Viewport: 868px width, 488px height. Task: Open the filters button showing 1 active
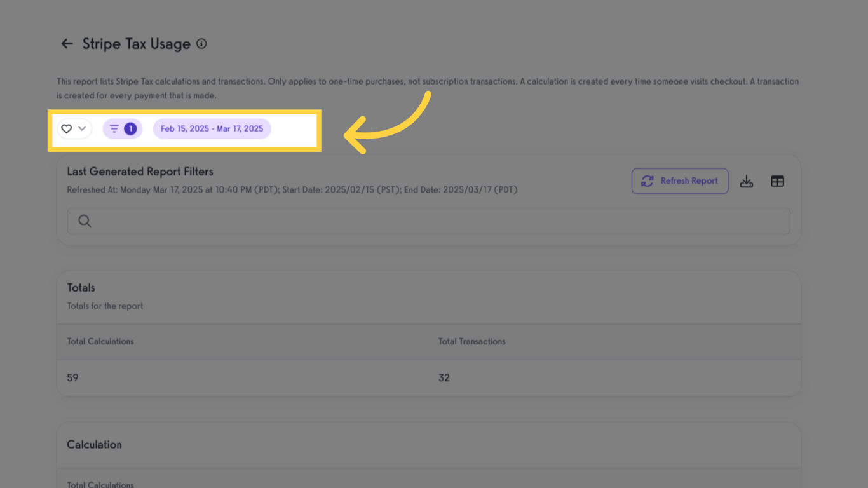pos(123,129)
